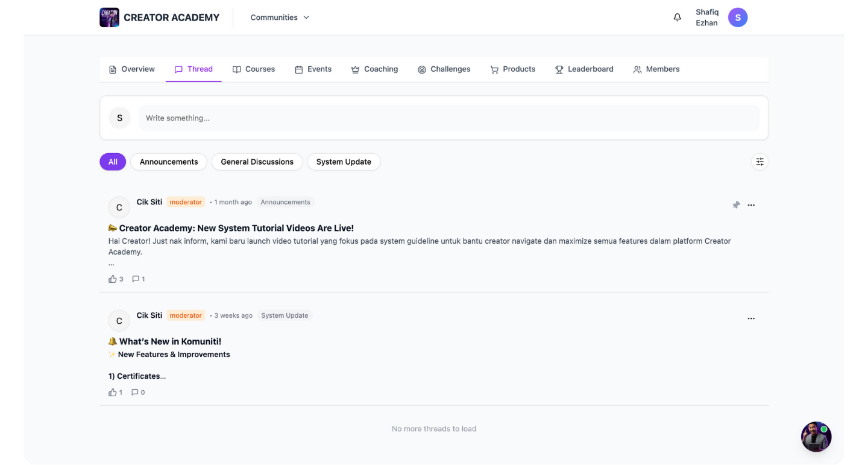868x465 pixels.
Task: Click the pin icon on tutorial post
Action: coord(736,205)
